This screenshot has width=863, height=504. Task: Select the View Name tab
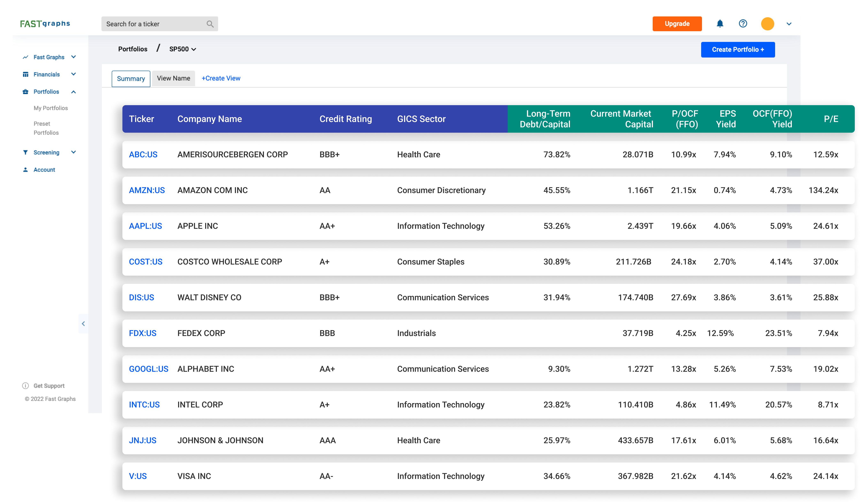pyautogui.click(x=173, y=78)
